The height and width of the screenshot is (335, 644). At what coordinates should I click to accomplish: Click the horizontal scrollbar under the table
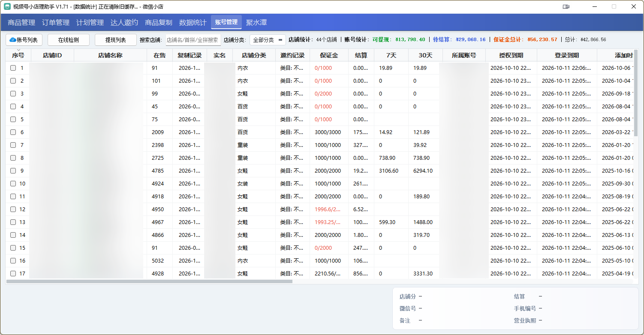point(149,281)
